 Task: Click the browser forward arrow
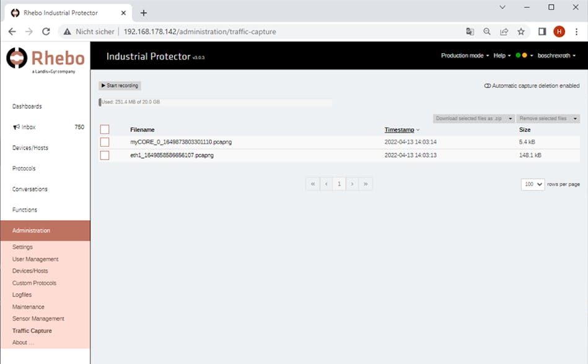pos(29,32)
